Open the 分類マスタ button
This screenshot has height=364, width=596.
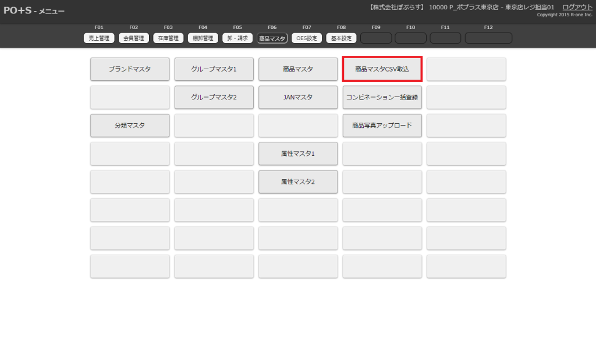pos(130,126)
